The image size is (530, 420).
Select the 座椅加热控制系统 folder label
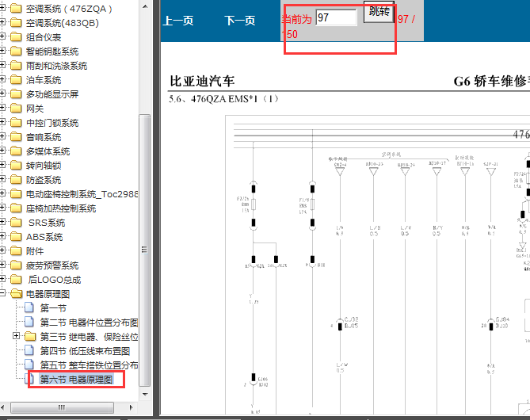click(x=61, y=208)
